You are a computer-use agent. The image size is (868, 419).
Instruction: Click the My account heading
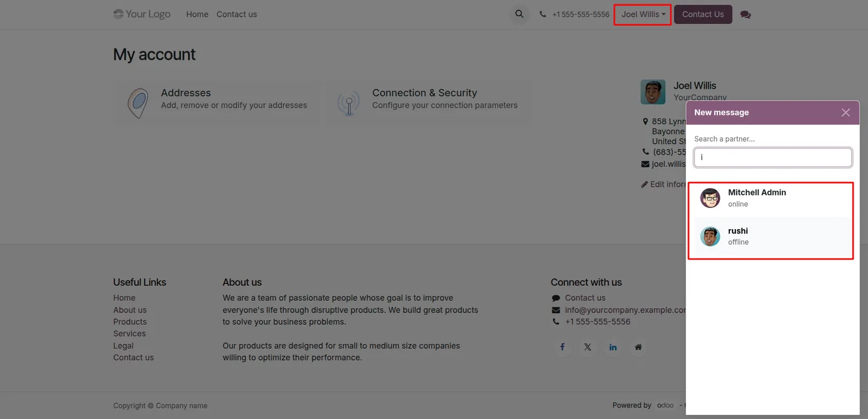click(x=154, y=54)
